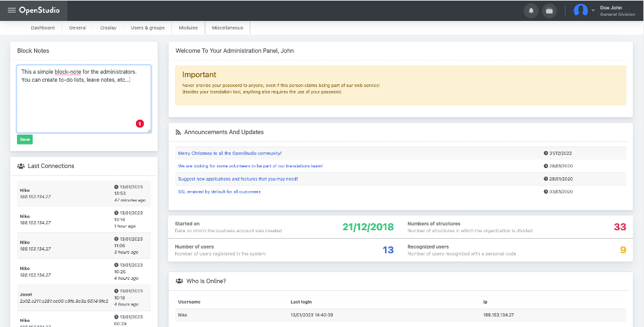Viewport: 644px width, 327px height.
Task: Click the last login time 13/01/2023 14:40:39
Action: point(311,315)
